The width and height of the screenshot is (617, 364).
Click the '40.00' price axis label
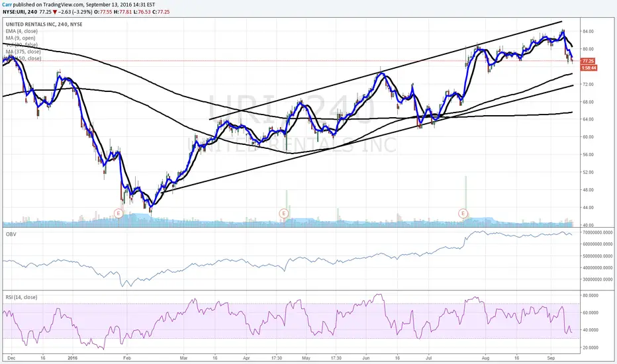pos(589,225)
